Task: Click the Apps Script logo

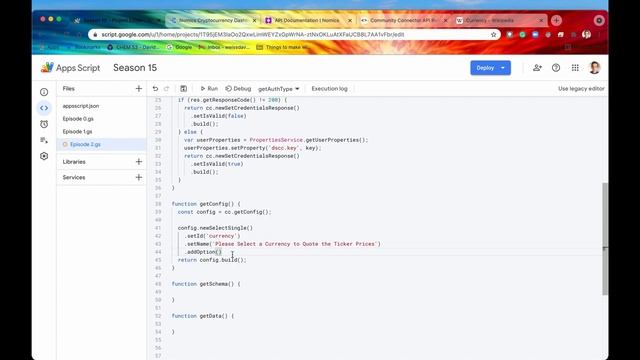Action: [x=71, y=68]
